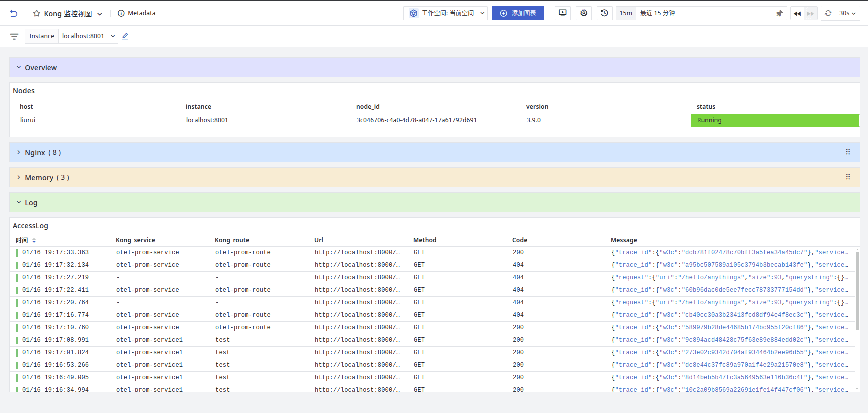The image size is (868, 413).
Task: Click instance cell localhost:8001 in Nodes
Action: point(207,120)
